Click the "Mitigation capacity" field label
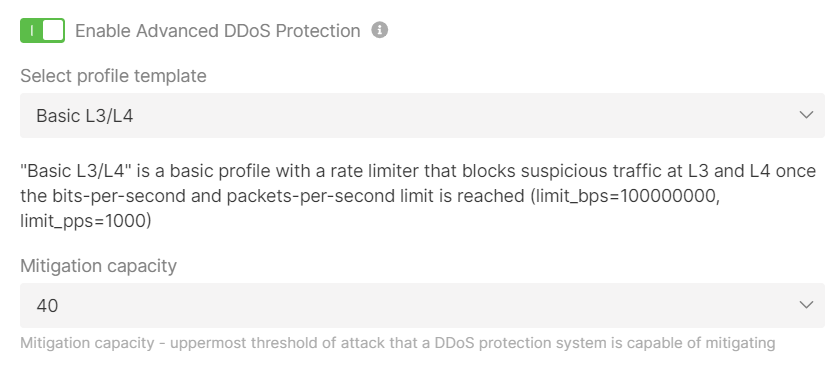This screenshot has height=377, width=840. click(x=99, y=266)
